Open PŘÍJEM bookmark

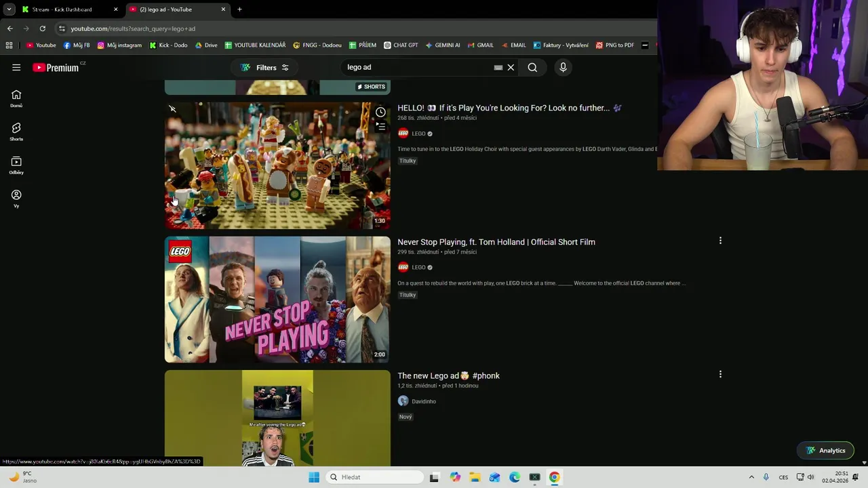tap(363, 45)
